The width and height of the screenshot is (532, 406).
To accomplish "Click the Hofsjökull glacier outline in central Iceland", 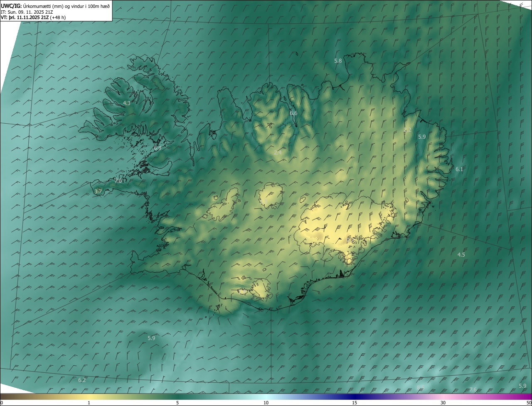I will click(270, 196).
